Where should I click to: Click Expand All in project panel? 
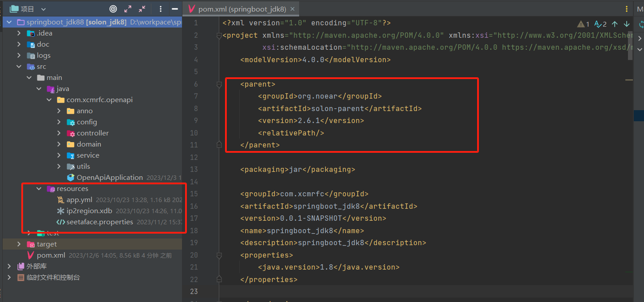tap(128, 9)
